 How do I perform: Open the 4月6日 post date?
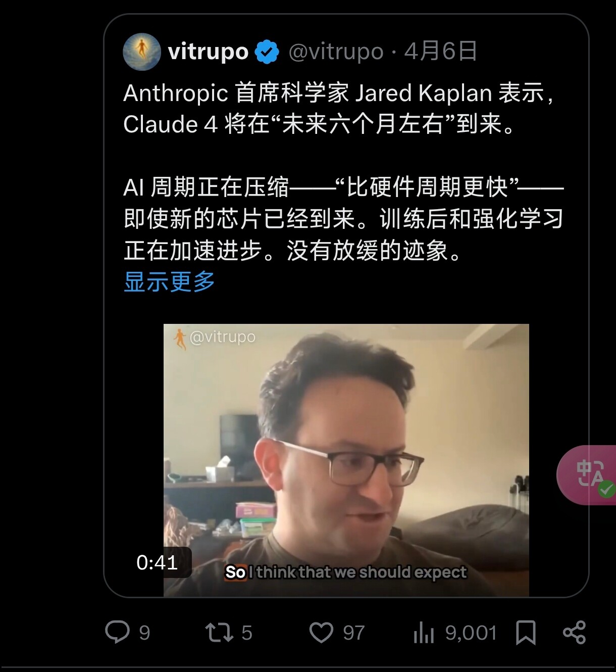pyautogui.click(x=441, y=52)
